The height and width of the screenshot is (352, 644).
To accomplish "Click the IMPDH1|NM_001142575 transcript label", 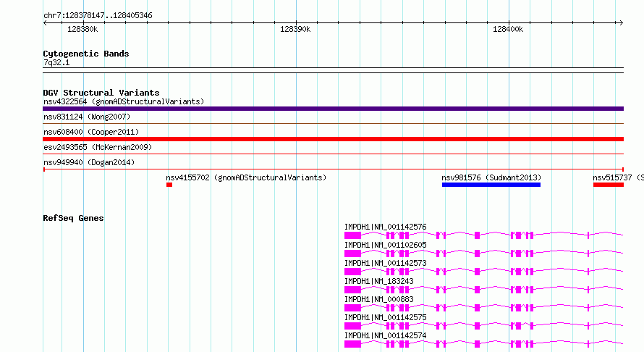I will pyautogui.click(x=385, y=317).
